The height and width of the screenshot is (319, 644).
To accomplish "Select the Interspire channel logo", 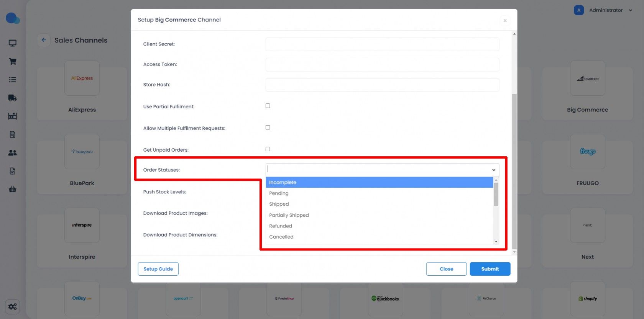I will (82, 225).
